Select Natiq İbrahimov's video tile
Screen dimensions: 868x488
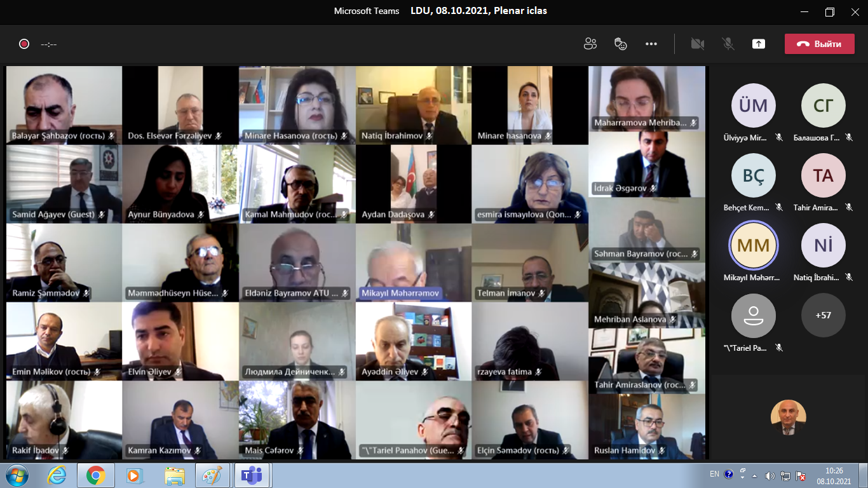point(413,105)
